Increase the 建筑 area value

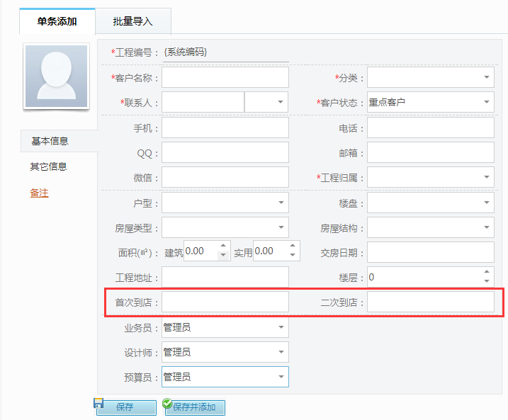click(x=224, y=246)
